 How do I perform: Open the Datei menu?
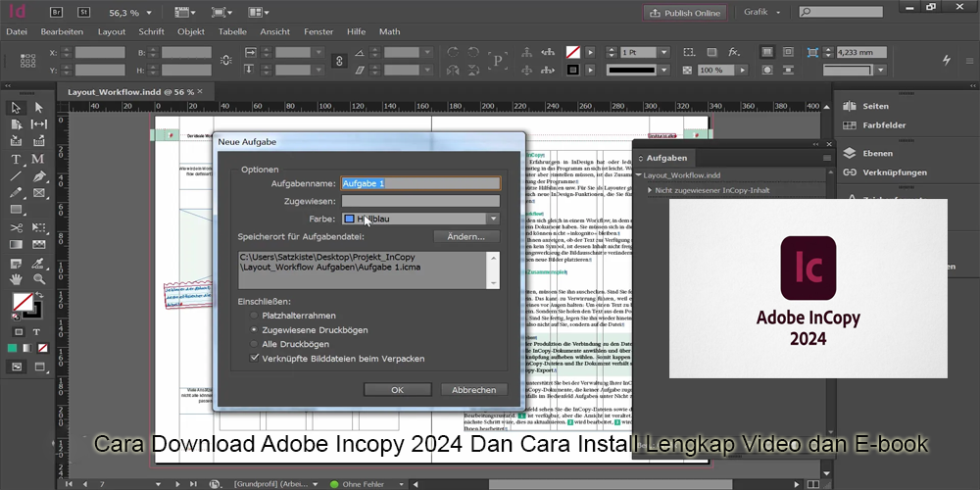pyautogui.click(x=17, y=31)
